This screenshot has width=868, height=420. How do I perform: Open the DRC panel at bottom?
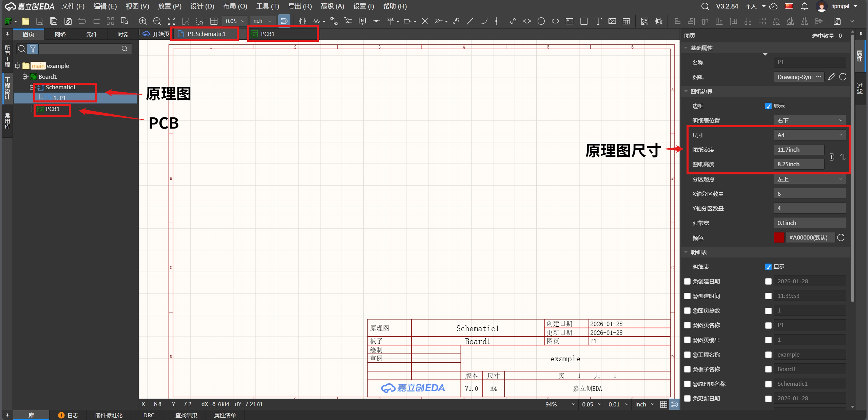[149, 415]
